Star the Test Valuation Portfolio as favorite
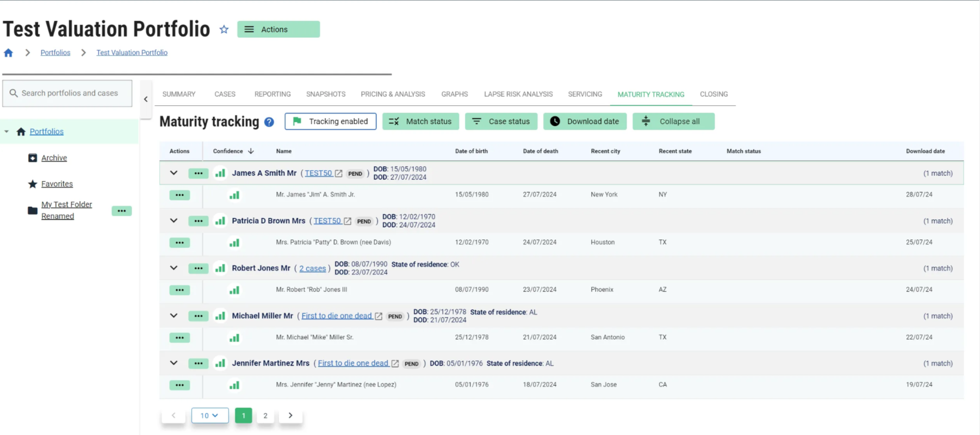This screenshot has height=435, width=980. click(x=224, y=29)
